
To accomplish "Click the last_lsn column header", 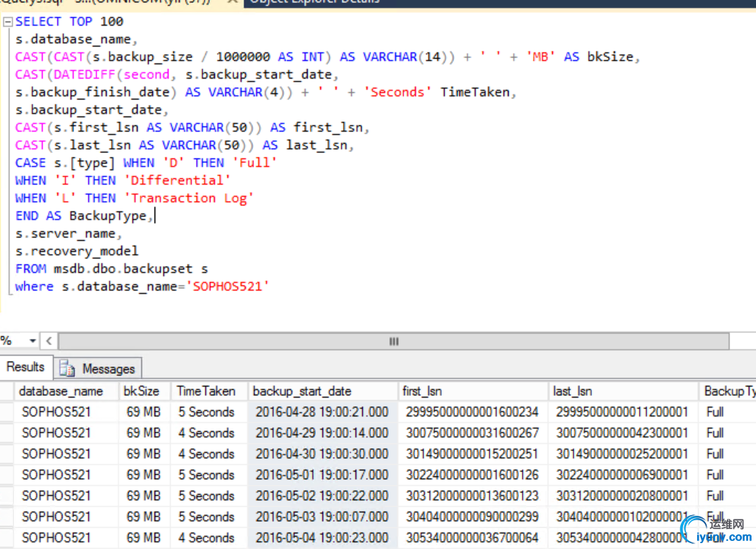I will pyautogui.click(x=572, y=392).
